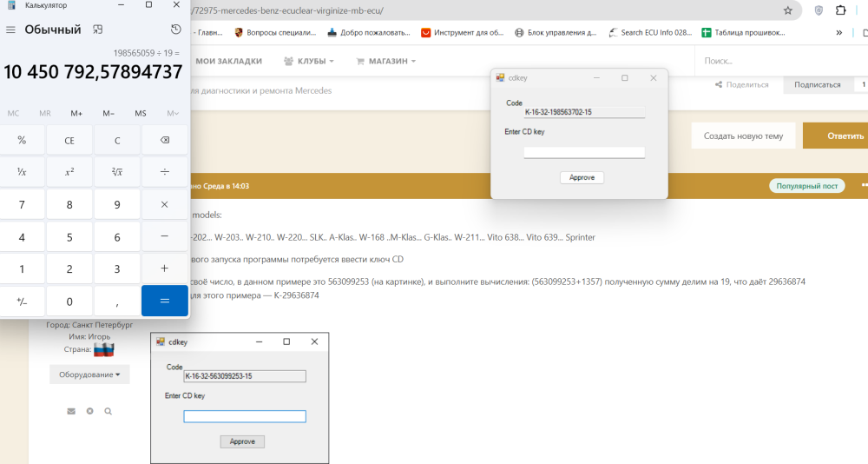Click the envelope message icon under profile

71,411
